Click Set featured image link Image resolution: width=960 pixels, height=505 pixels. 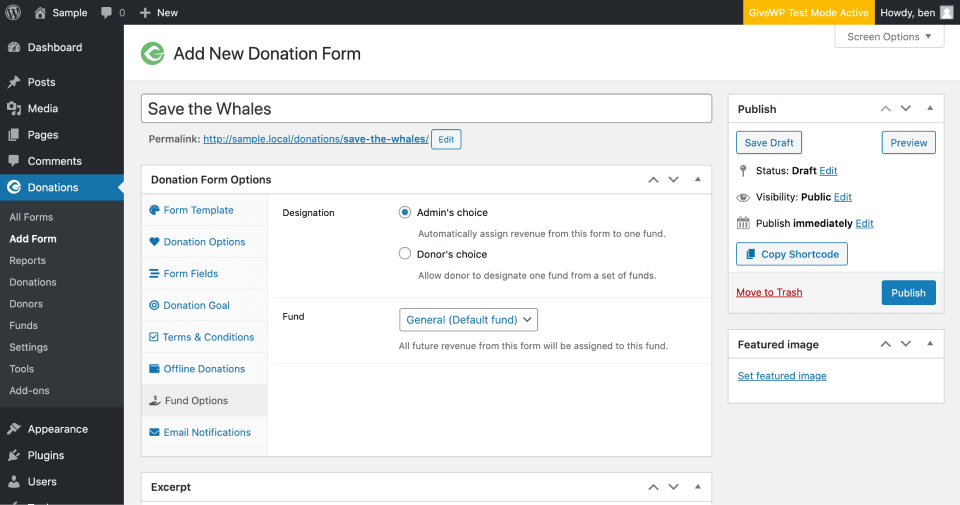pyautogui.click(x=782, y=376)
